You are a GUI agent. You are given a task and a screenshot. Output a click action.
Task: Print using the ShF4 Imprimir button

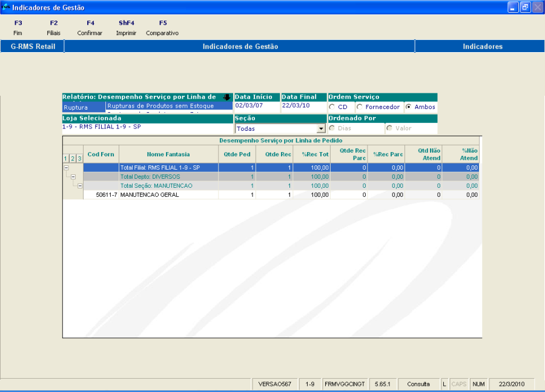pyautogui.click(x=126, y=28)
